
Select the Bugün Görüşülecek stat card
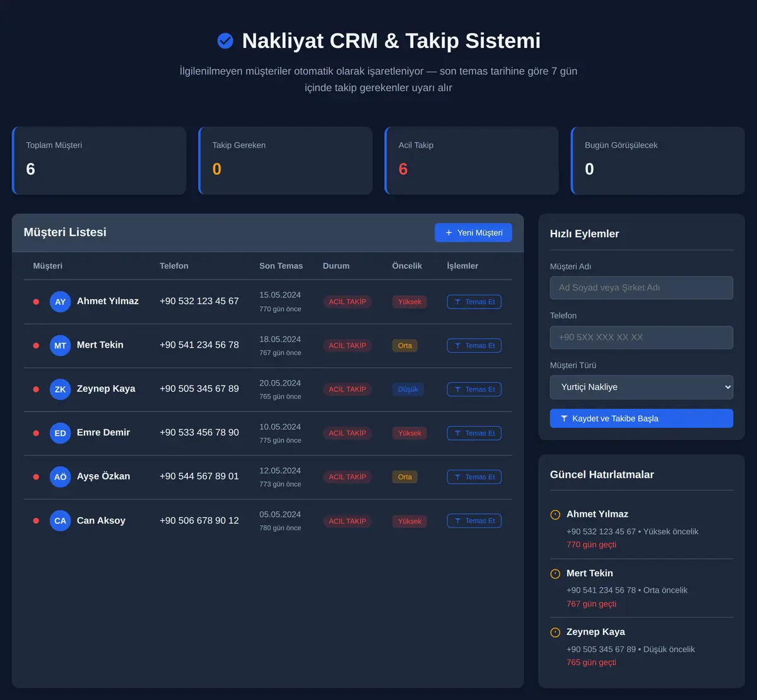pos(658,160)
